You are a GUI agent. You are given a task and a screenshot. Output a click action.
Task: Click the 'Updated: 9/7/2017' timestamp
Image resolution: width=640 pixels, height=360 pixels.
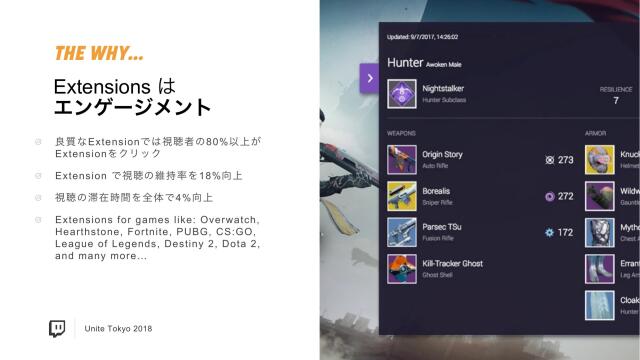point(423,37)
